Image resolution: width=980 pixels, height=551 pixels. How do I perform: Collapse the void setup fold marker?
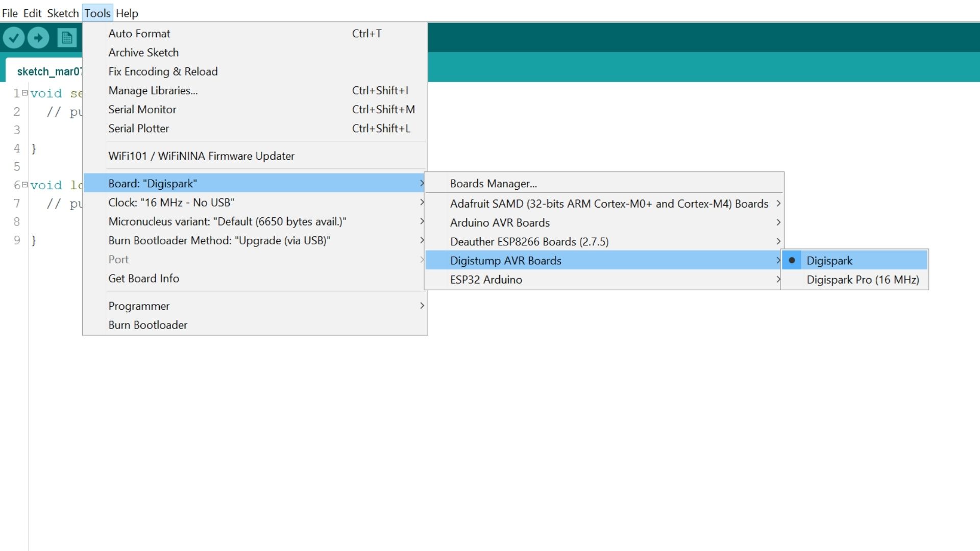point(24,93)
